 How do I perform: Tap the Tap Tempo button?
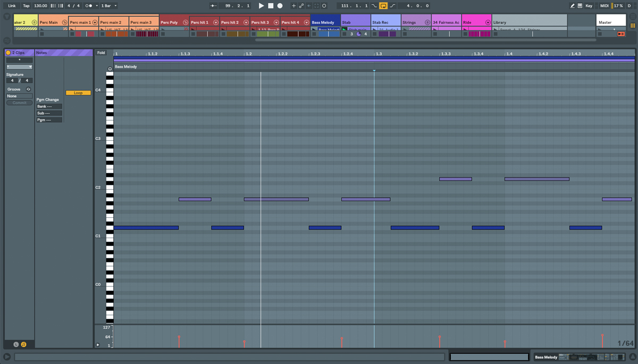(26, 6)
